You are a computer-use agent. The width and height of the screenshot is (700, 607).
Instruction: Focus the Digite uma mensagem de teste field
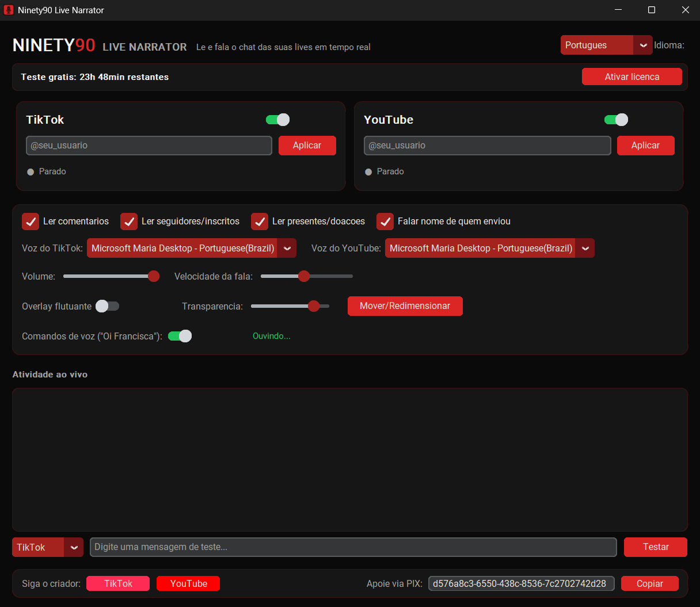[x=353, y=547]
